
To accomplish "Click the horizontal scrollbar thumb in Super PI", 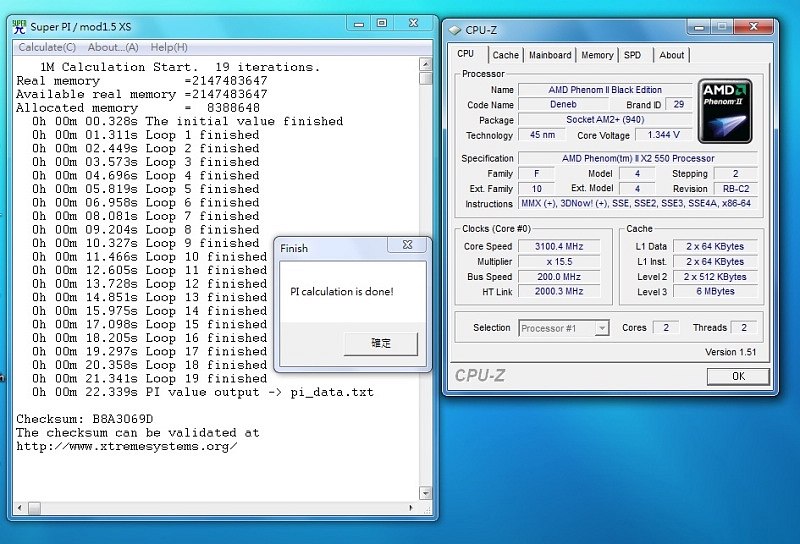I will [34, 508].
